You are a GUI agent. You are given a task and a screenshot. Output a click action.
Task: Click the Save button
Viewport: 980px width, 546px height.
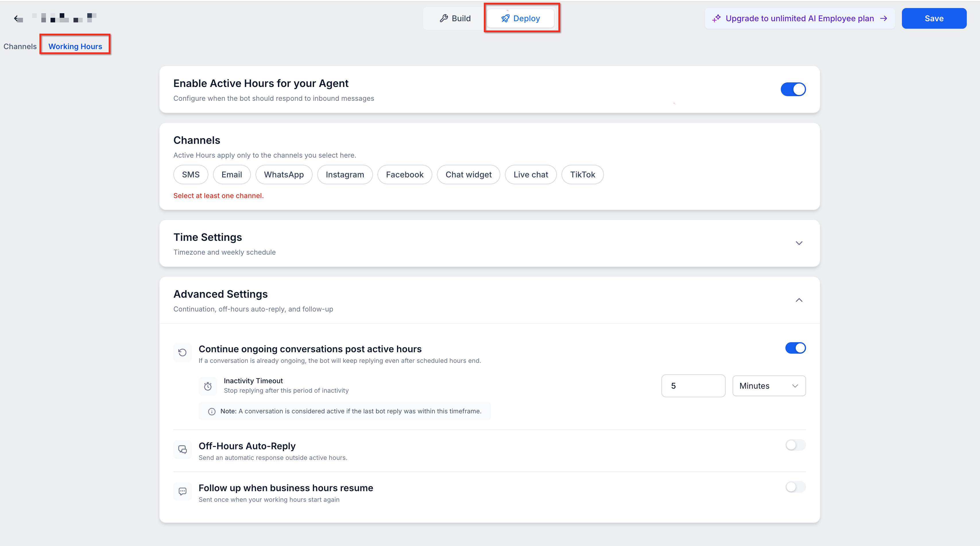[x=934, y=18]
